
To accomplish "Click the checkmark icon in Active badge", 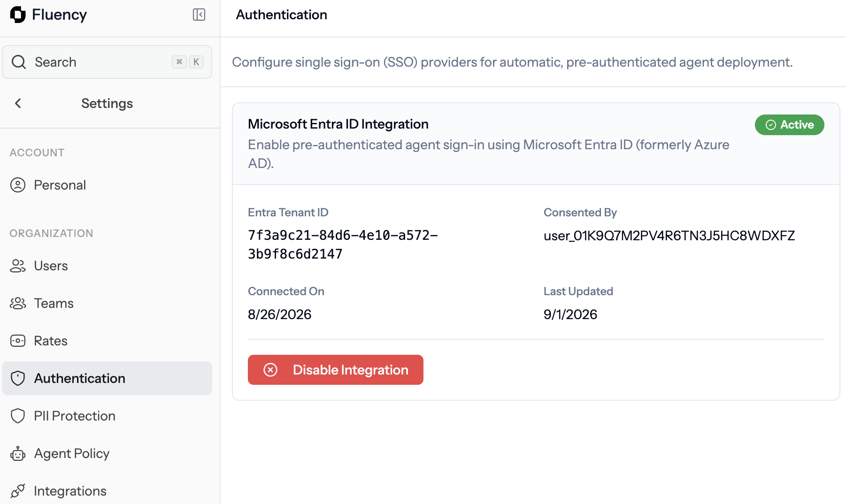I will 771,125.
